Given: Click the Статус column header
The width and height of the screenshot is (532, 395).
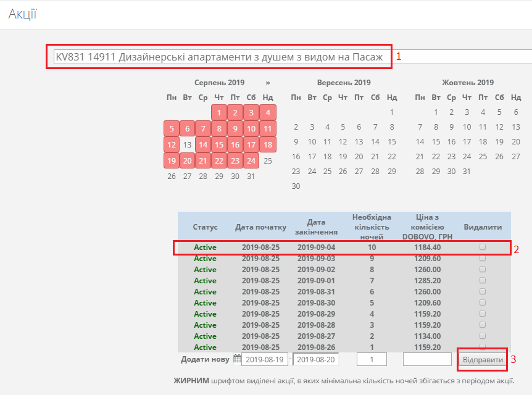Looking at the screenshot, I should click(205, 227).
